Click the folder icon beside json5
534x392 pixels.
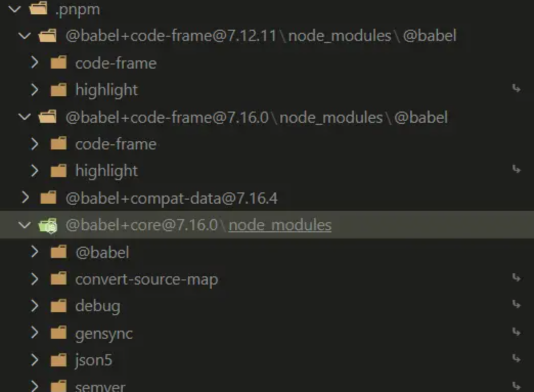pyautogui.click(x=59, y=360)
